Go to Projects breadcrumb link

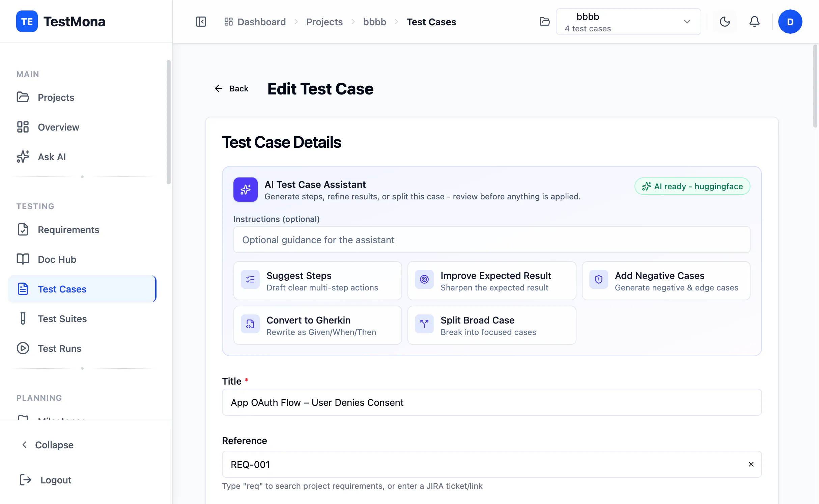click(324, 22)
